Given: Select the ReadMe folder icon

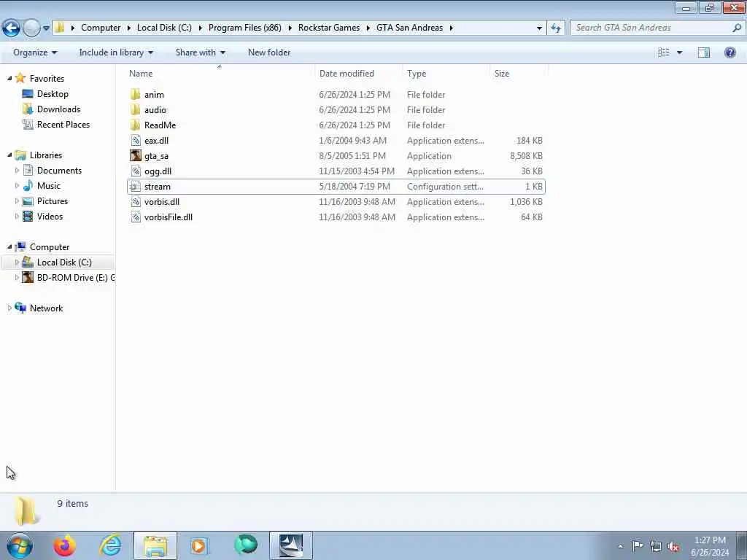Looking at the screenshot, I should click(x=136, y=125).
